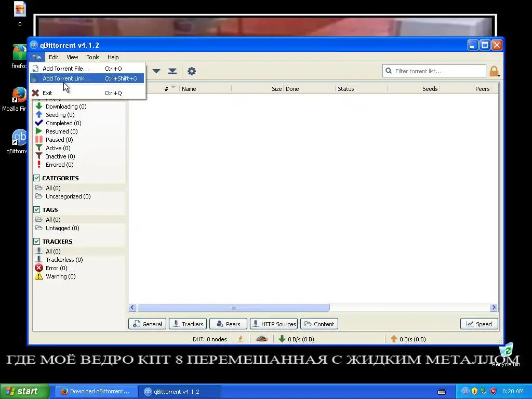Switch to the Content tab
532x399 pixels.
319,324
